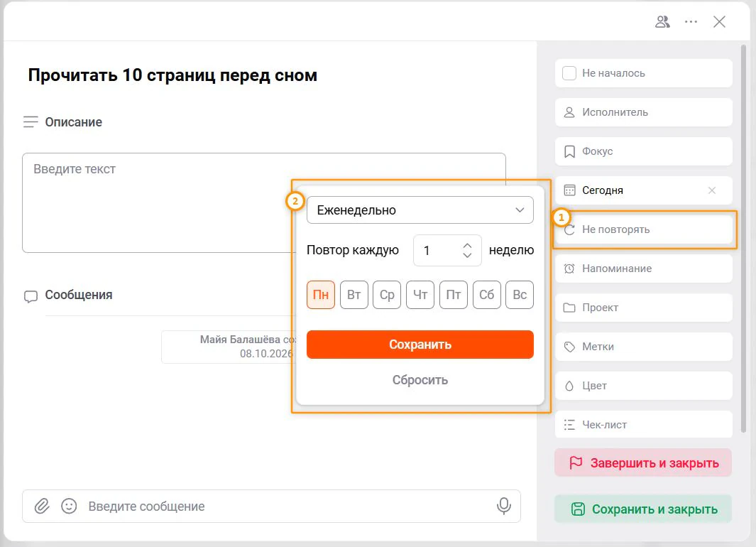Open the emoji picker smiley icon

[x=69, y=506]
